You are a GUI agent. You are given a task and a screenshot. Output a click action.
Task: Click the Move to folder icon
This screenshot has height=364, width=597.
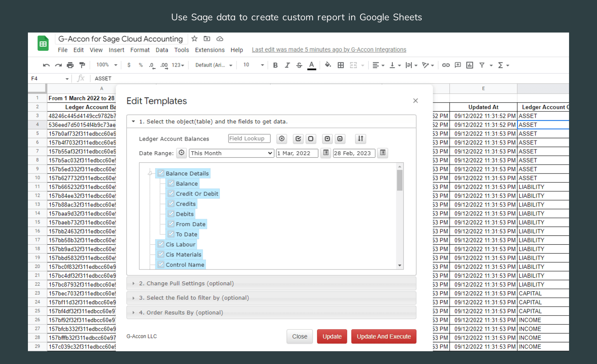(207, 39)
